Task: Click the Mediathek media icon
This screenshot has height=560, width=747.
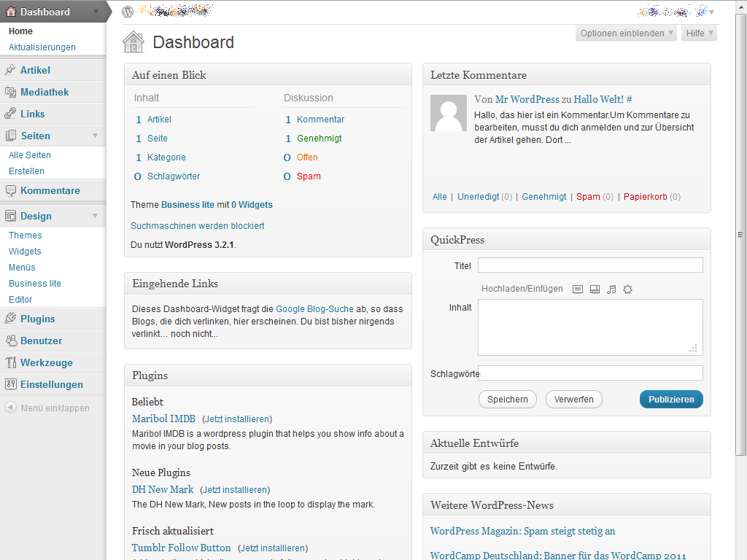Action: pos(10,92)
